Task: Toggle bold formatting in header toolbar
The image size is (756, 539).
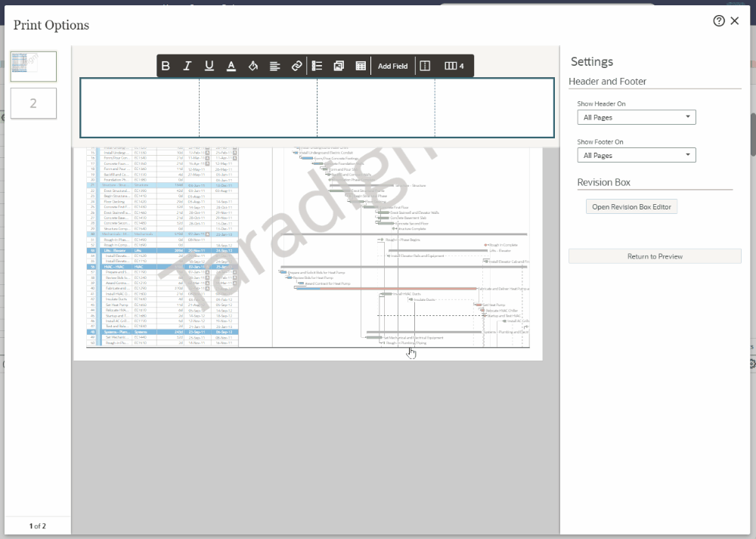Action: click(166, 66)
